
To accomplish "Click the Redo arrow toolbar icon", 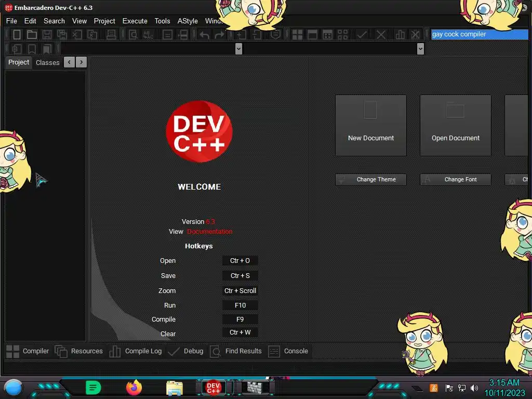I will tap(220, 35).
